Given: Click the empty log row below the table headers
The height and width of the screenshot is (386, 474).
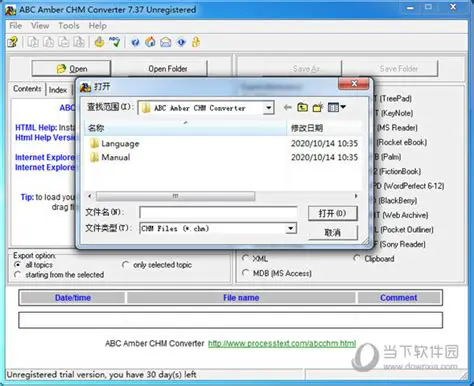Looking at the screenshot, I should (x=230, y=320).
